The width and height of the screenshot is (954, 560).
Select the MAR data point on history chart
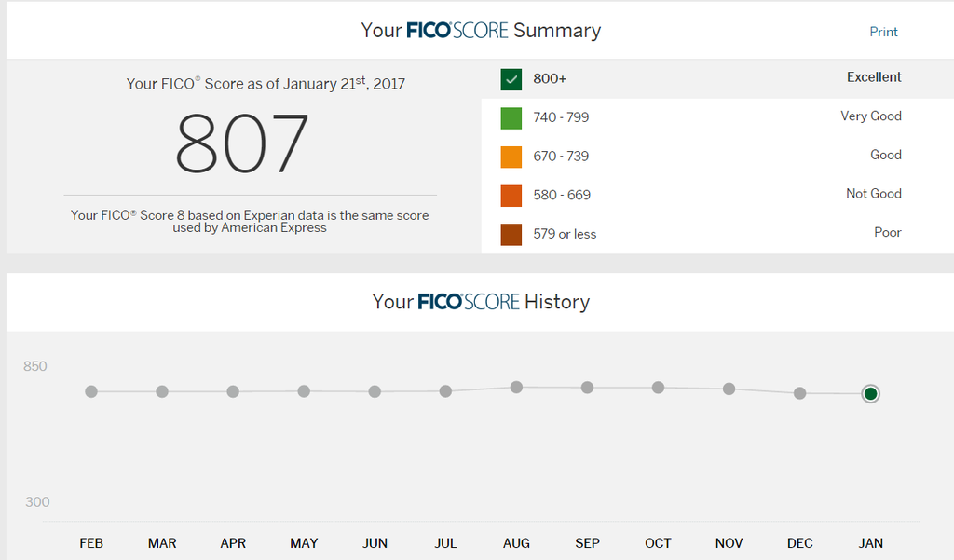[x=162, y=391]
